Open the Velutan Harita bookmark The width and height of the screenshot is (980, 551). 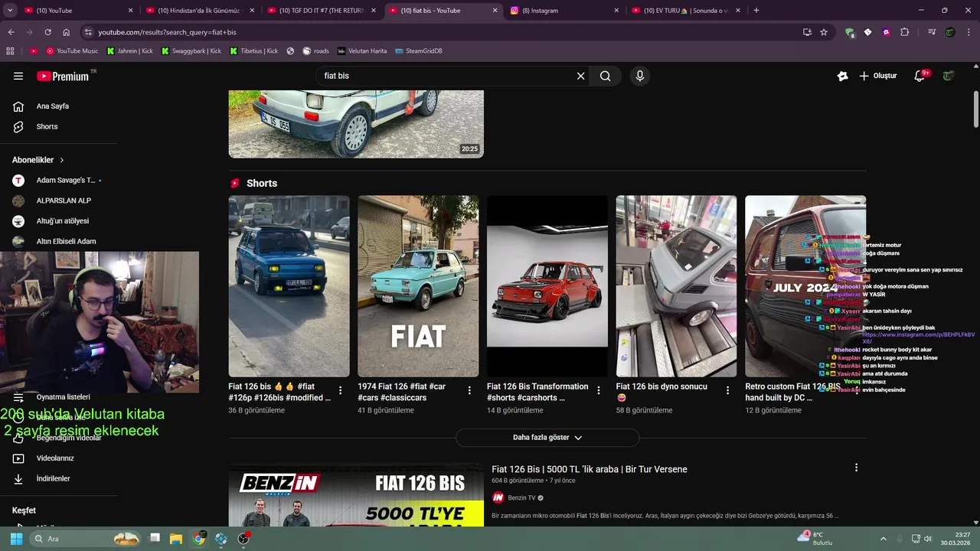(362, 51)
